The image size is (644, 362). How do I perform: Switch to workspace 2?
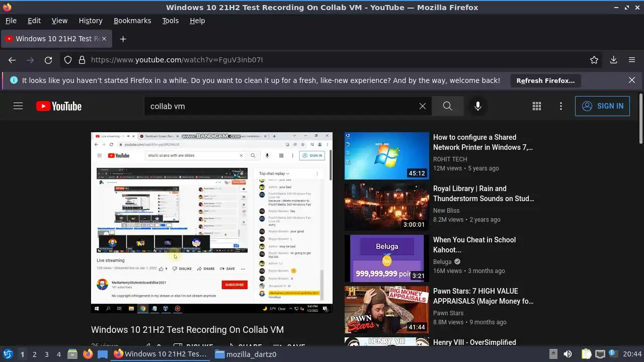point(35,354)
